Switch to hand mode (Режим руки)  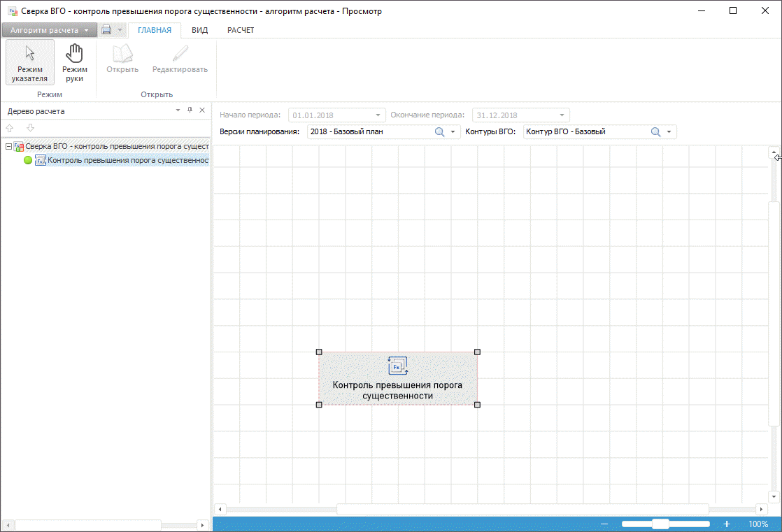coord(74,62)
